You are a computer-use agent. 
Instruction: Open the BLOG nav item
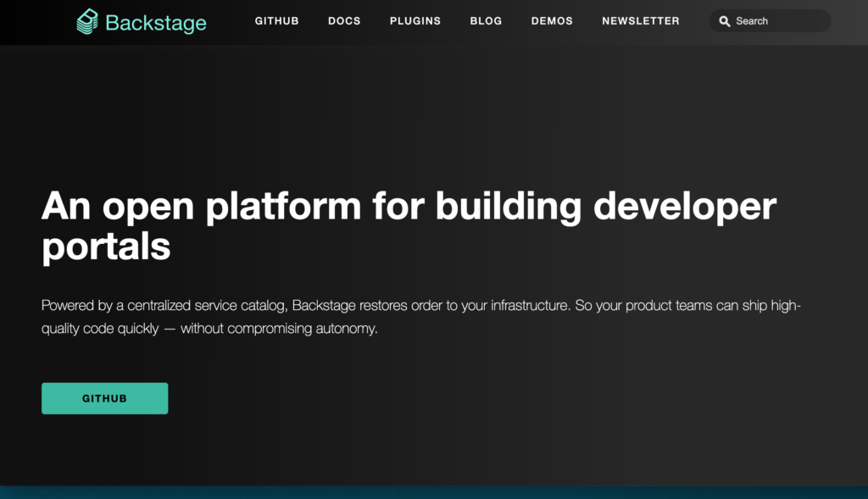pos(486,21)
